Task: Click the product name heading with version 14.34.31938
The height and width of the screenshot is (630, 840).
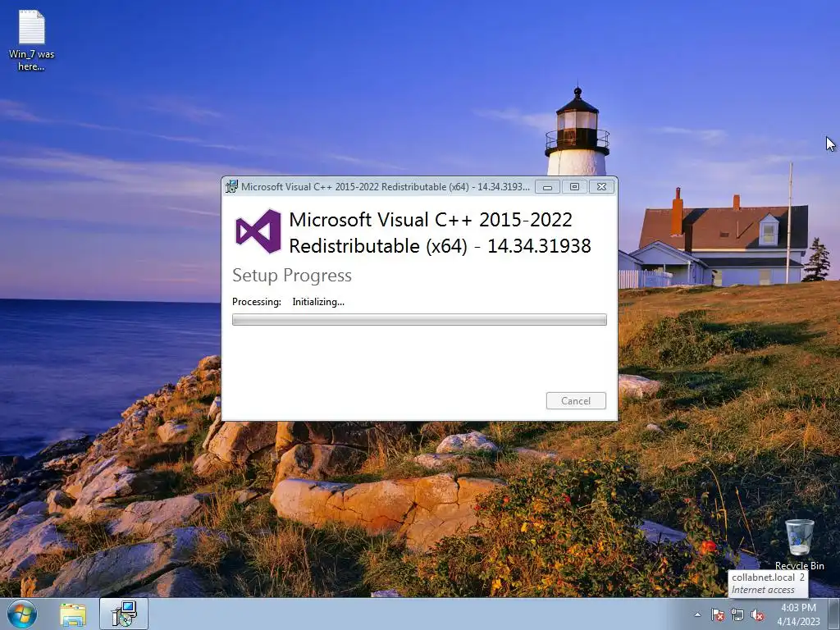Action: [440, 232]
